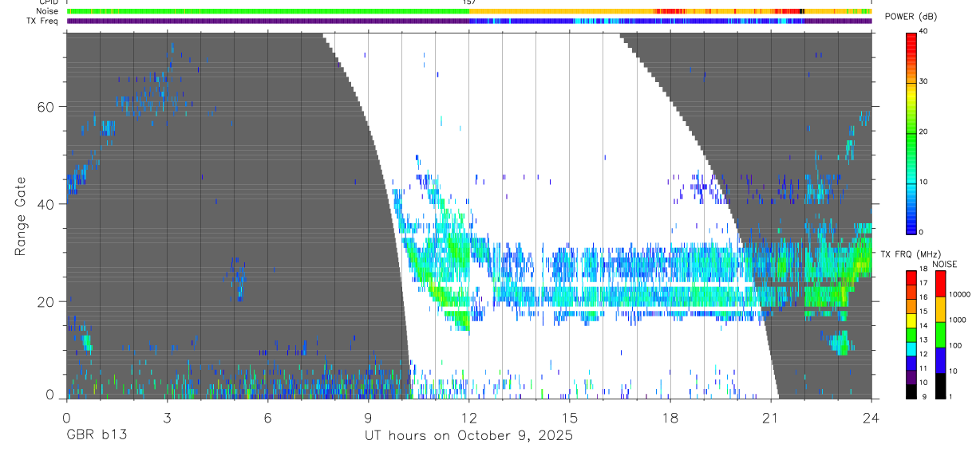980x452 pixels.
Task: Click the "3" tick on the UT hours axis
Action: click(x=167, y=417)
